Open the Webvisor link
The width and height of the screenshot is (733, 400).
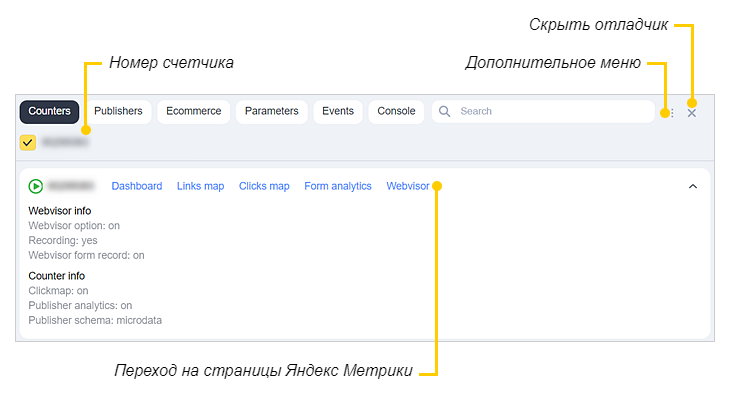[x=407, y=186]
